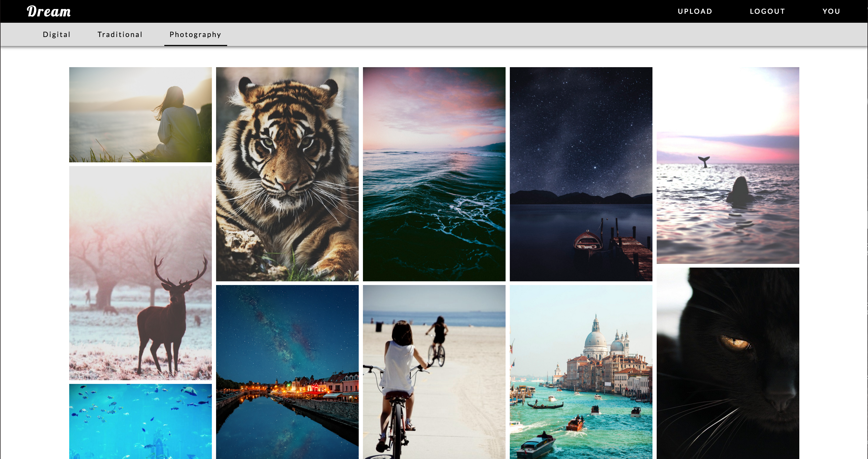Open the Milky Way riverside town photo
Screen dimensions: 868x459
pos(287,372)
